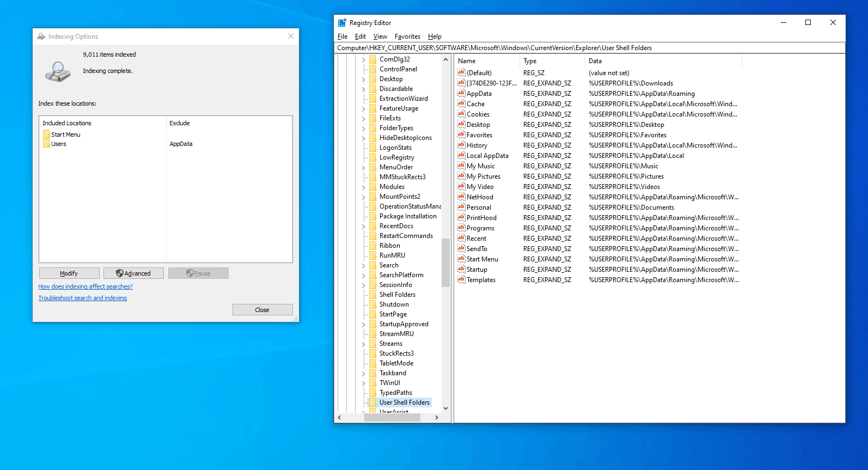Open the Favorites menu in Registry Editor
The width and height of the screenshot is (868, 470).
407,36
